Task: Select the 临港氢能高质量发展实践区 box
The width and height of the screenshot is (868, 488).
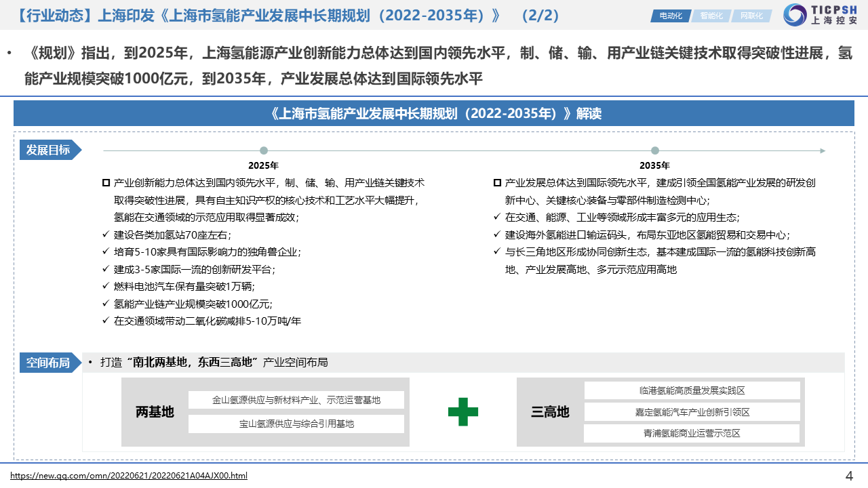Action: click(x=692, y=390)
